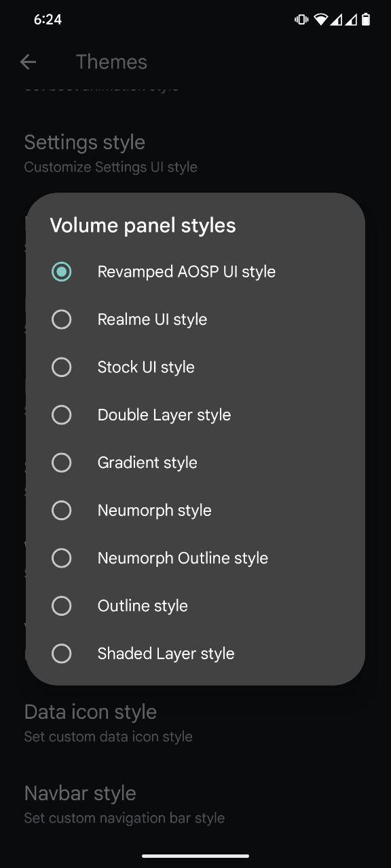Viewport: 391px width, 868px height.
Task: Choose Outline style option
Action: 195,606
